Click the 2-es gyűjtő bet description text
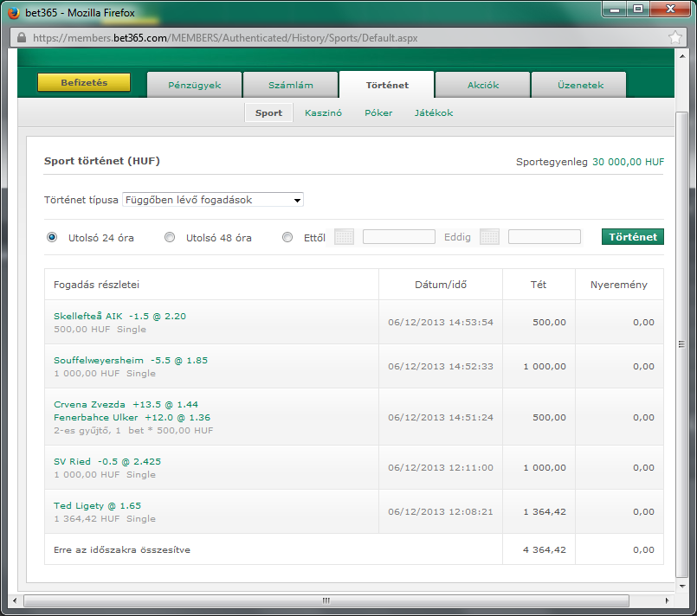This screenshot has width=697, height=616. [x=133, y=430]
